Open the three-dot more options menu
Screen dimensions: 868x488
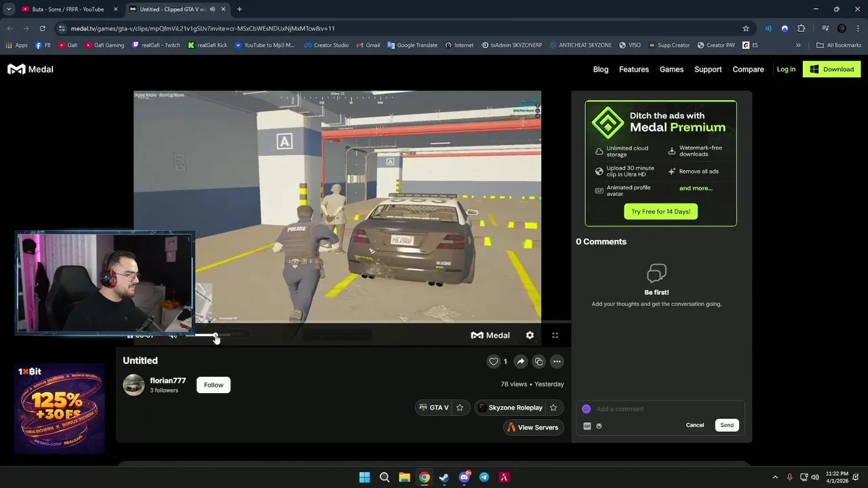557,361
